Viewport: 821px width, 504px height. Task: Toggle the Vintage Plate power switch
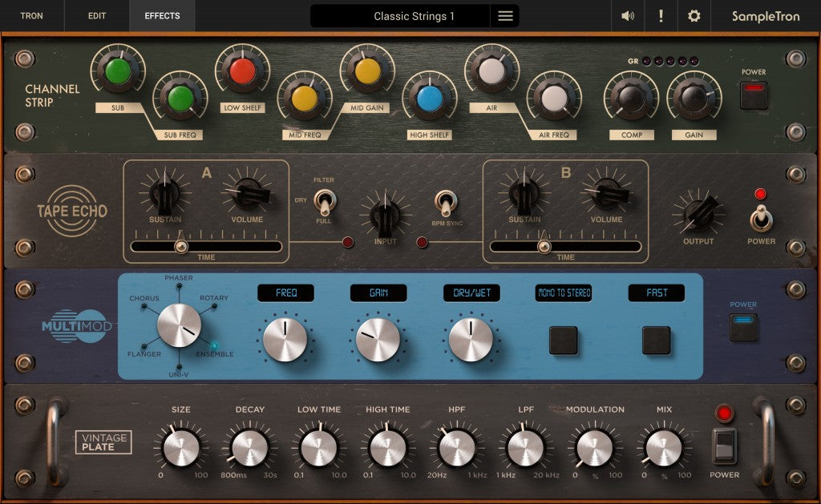pyautogui.click(x=724, y=445)
